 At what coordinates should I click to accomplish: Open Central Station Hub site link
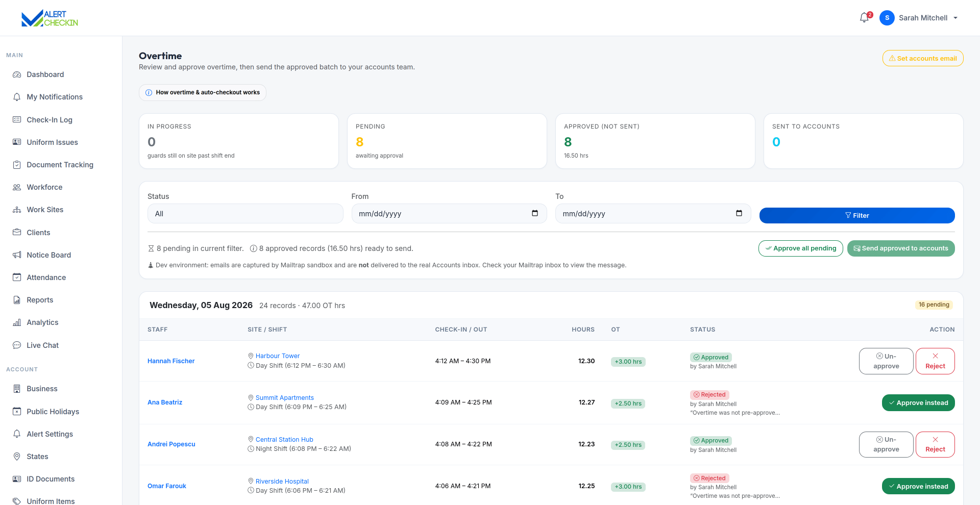[x=284, y=440]
